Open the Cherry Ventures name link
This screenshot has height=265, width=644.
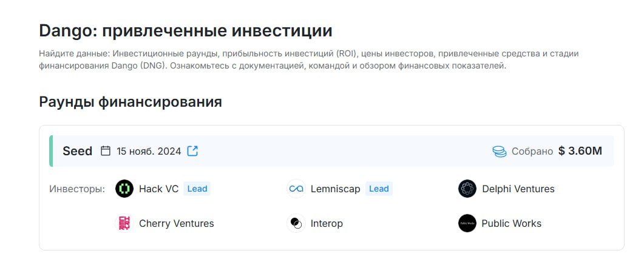tap(177, 224)
